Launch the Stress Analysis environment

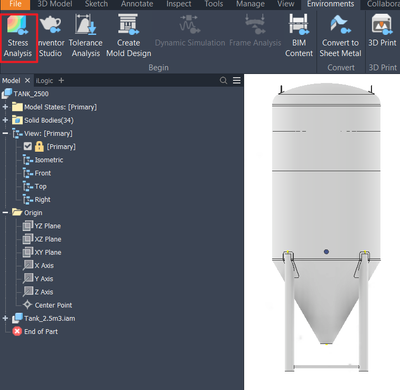[18, 37]
